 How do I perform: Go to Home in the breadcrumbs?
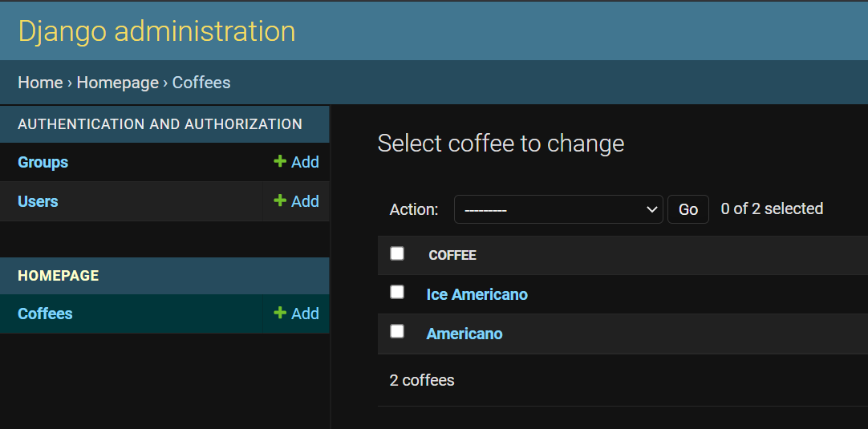(x=40, y=83)
